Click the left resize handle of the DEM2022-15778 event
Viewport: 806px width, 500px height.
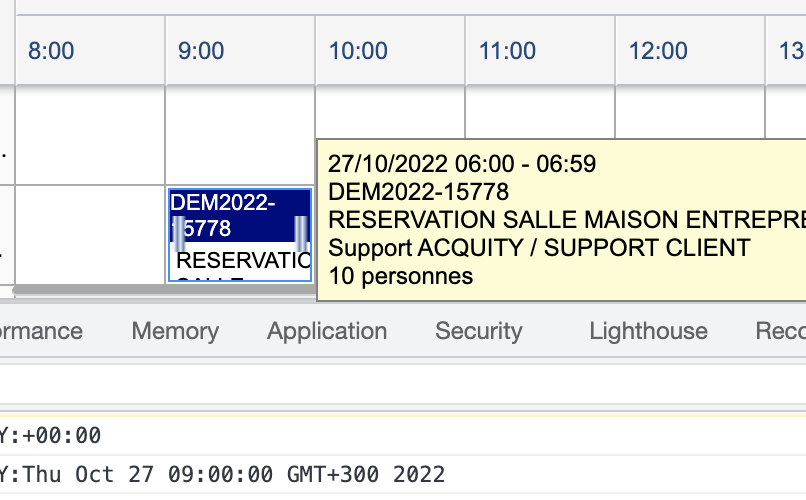pyautogui.click(x=178, y=230)
